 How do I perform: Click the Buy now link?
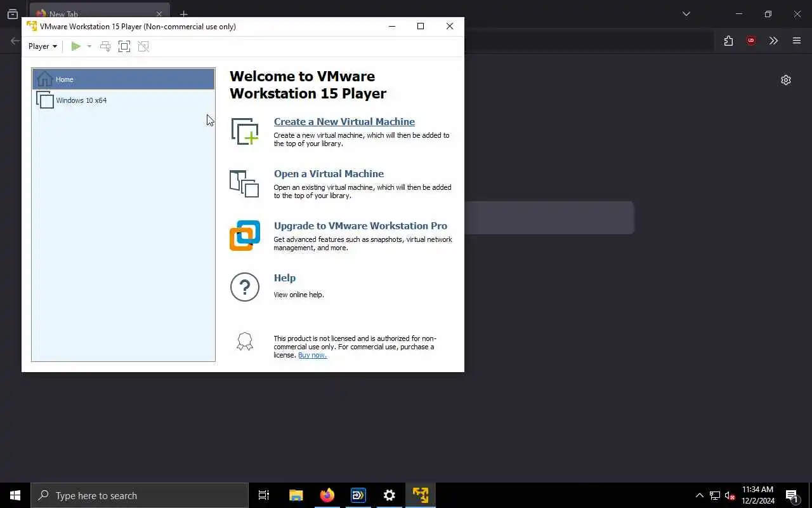click(x=312, y=355)
